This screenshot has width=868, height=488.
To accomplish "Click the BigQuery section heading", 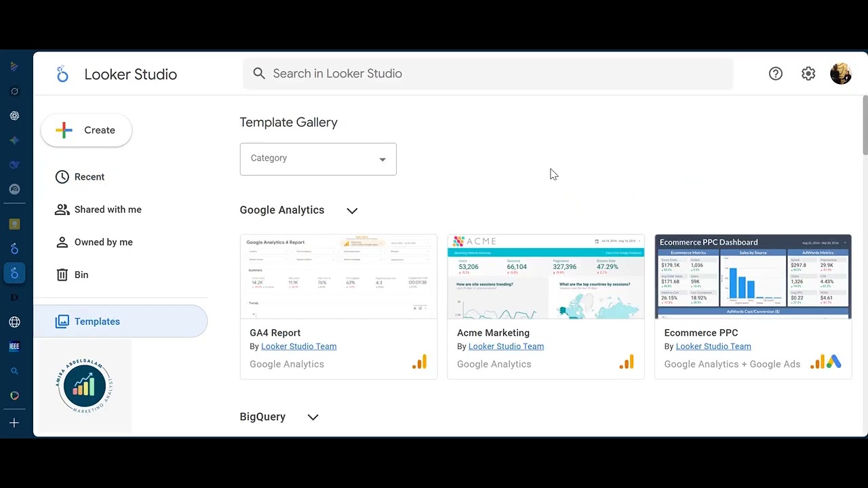I will tap(262, 417).
